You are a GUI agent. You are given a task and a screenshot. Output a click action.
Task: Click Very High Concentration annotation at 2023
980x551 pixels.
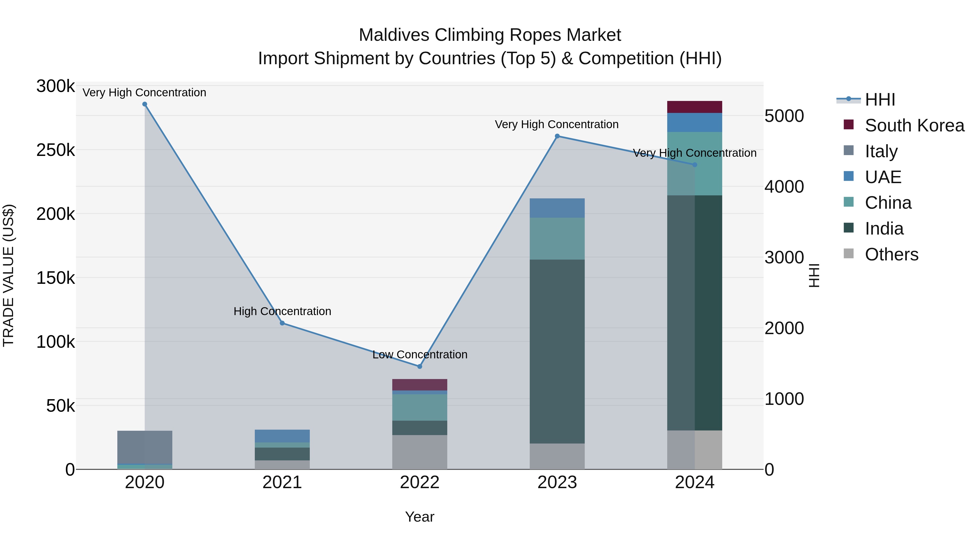pos(557,125)
